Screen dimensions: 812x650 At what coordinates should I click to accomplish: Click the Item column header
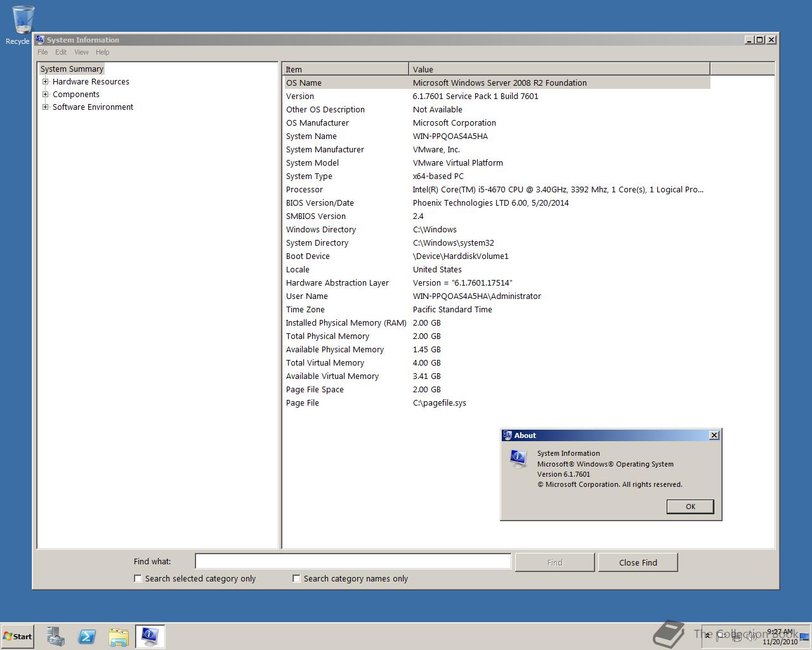346,69
